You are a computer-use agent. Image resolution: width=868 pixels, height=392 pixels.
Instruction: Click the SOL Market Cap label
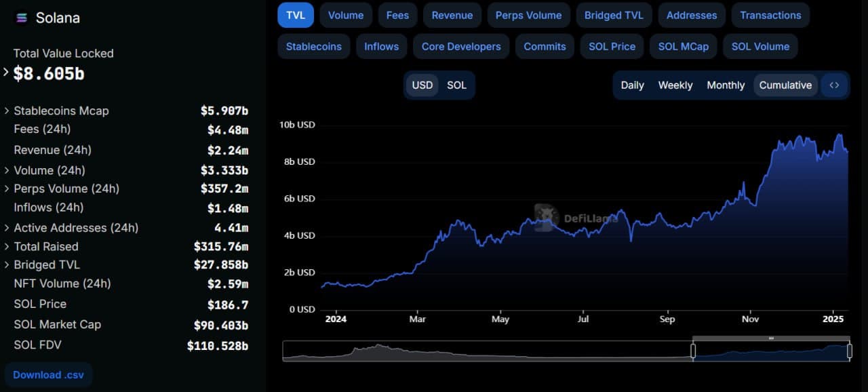click(57, 324)
